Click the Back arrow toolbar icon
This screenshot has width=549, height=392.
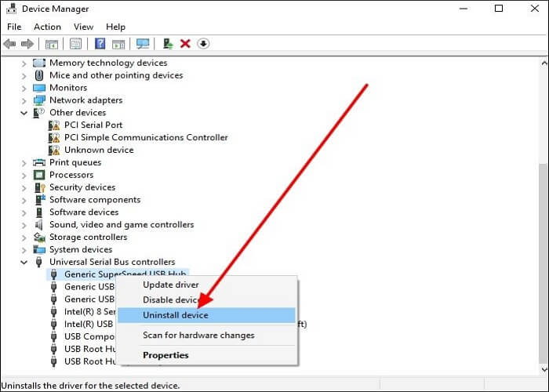(x=9, y=44)
